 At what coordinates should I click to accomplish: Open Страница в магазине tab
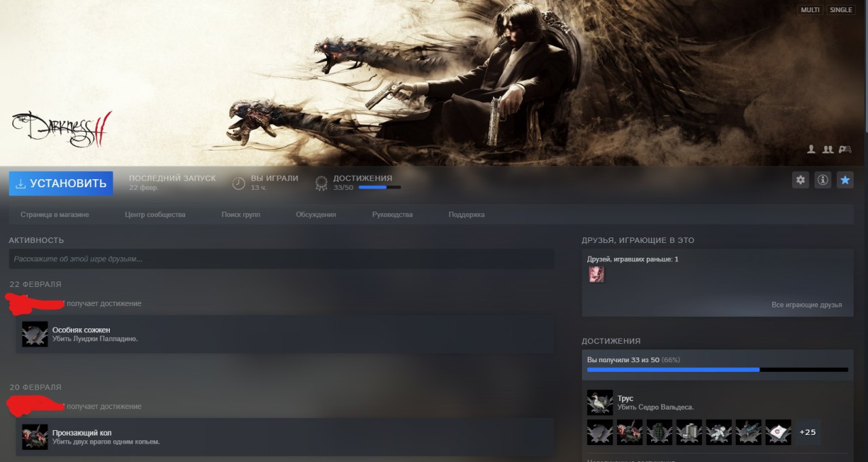coord(55,214)
